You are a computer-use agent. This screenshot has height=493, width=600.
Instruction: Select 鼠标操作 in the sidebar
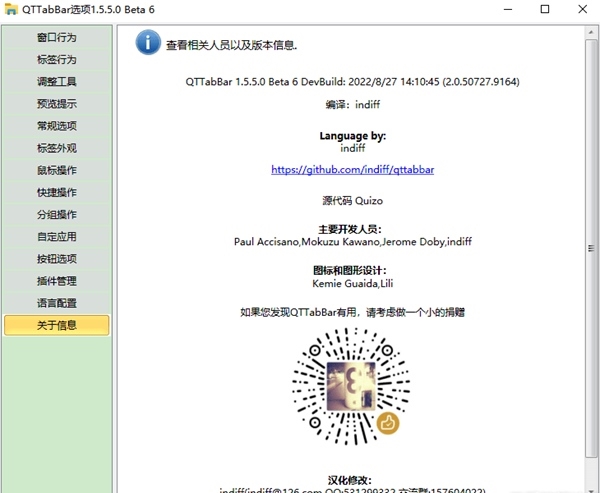tap(57, 170)
